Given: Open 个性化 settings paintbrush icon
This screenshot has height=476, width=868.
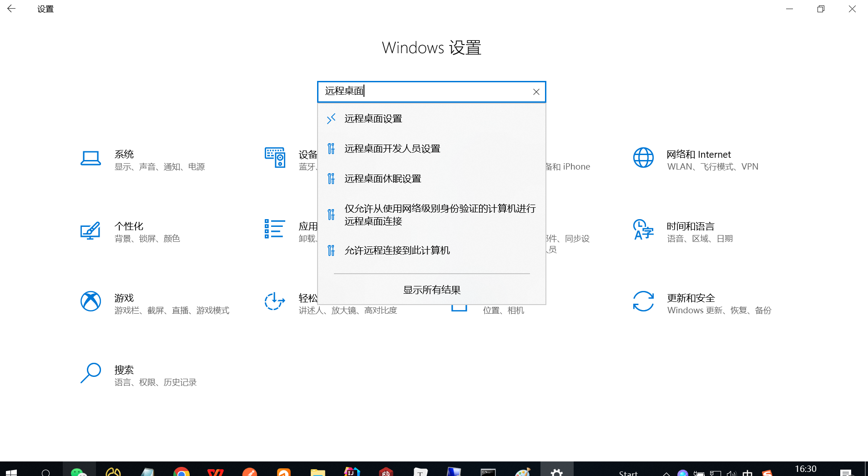Looking at the screenshot, I should click(x=90, y=231).
